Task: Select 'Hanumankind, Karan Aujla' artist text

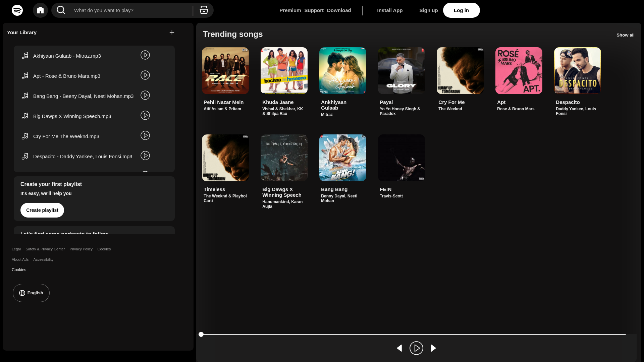Action: [x=282, y=204]
